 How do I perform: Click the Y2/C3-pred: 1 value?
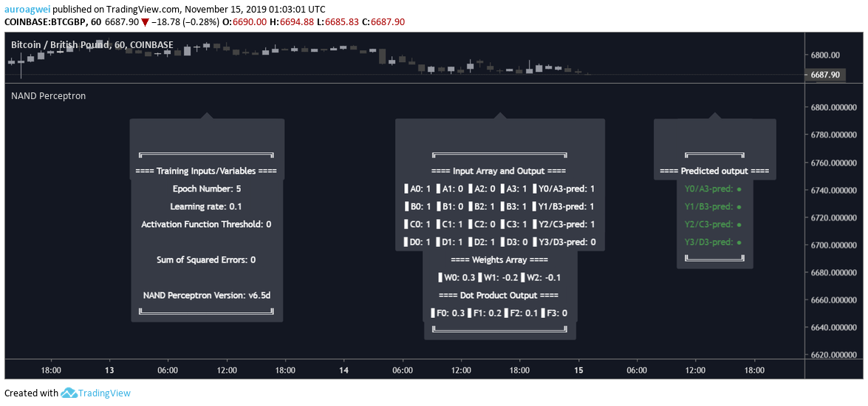coord(565,224)
